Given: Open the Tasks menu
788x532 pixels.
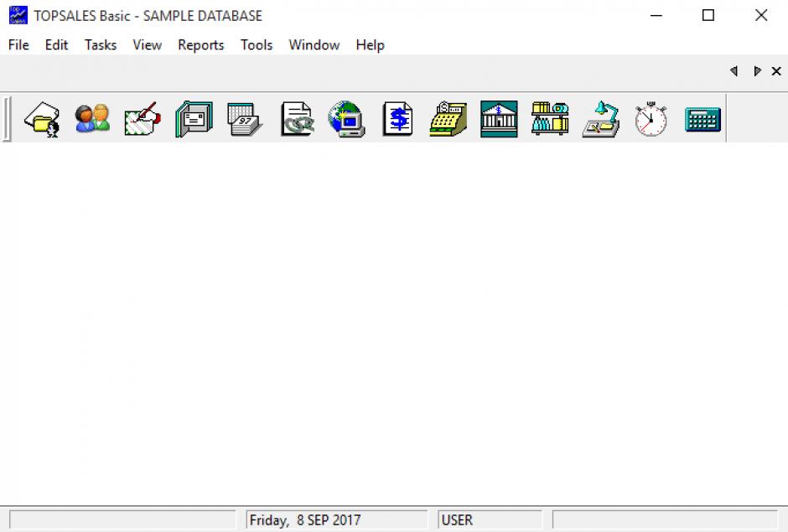Looking at the screenshot, I should tap(101, 45).
